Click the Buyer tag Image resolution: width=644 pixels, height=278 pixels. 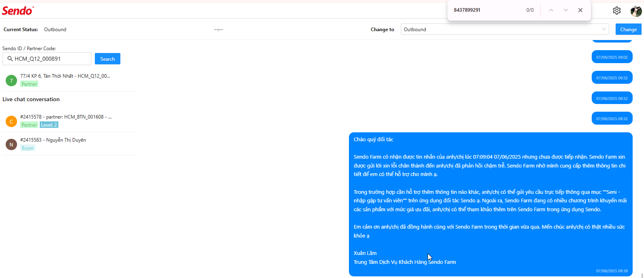28,148
